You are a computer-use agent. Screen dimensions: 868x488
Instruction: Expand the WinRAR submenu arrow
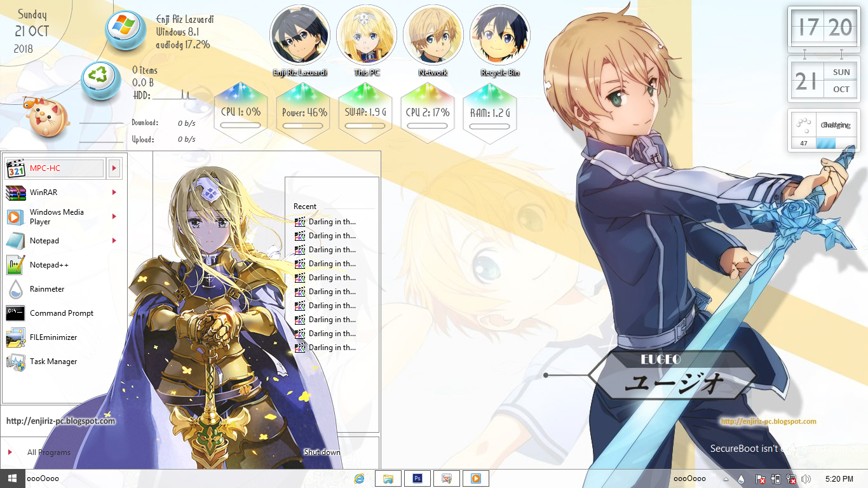[x=114, y=193]
